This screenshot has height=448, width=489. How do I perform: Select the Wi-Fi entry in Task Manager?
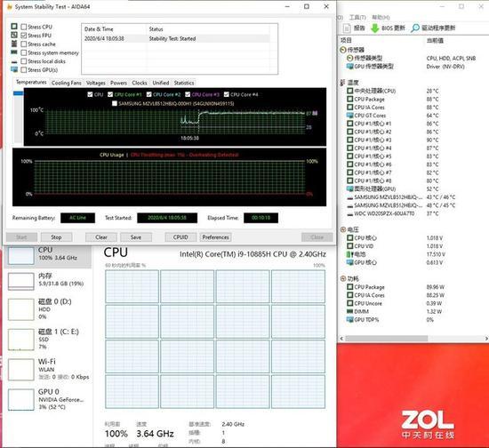pyautogui.click(x=48, y=369)
